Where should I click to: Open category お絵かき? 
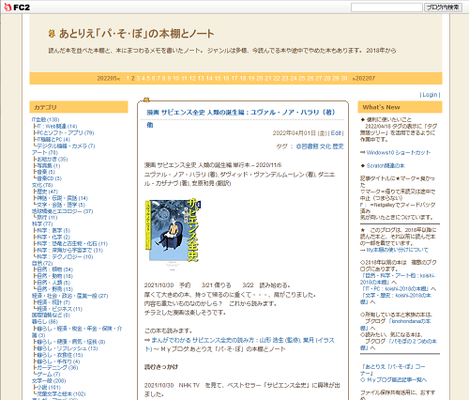52,159
